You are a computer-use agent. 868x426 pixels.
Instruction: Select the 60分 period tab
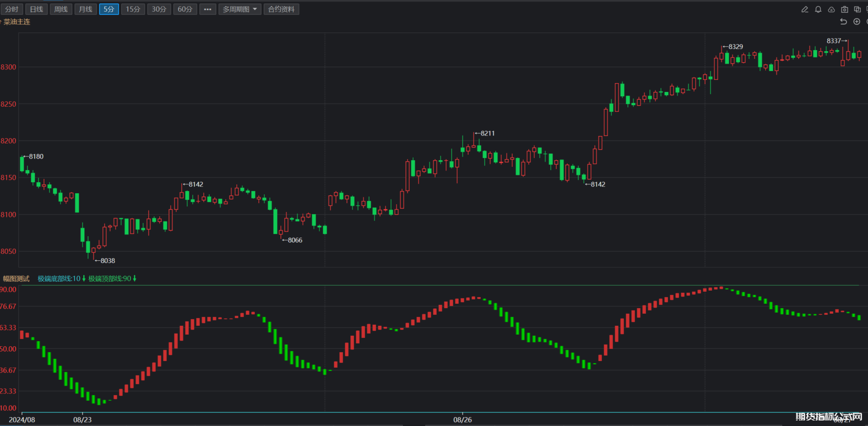click(x=185, y=9)
